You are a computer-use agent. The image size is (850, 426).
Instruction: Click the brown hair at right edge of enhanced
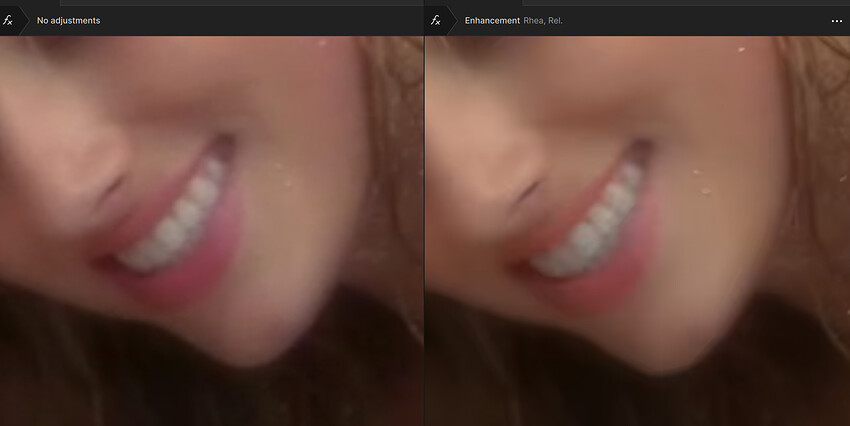tap(820, 200)
